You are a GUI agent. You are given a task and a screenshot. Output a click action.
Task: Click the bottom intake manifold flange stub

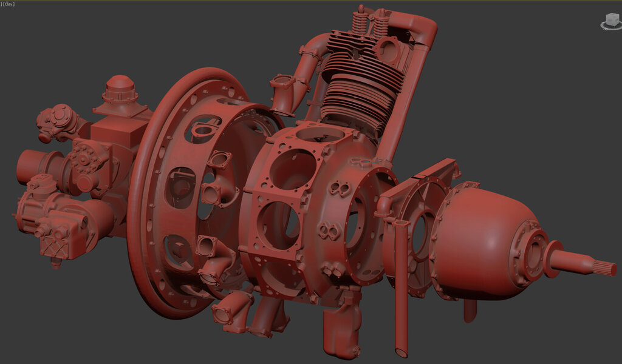click(231, 312)
